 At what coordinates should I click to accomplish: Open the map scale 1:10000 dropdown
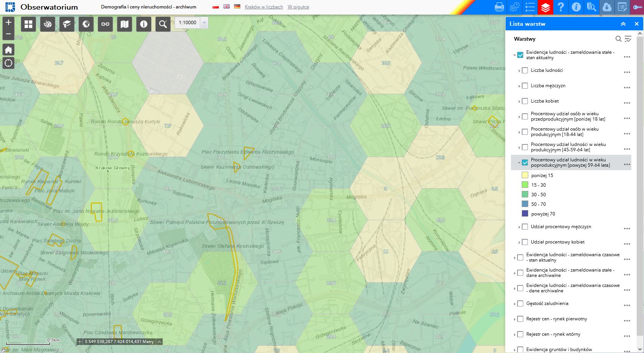[x=205, y=23]
